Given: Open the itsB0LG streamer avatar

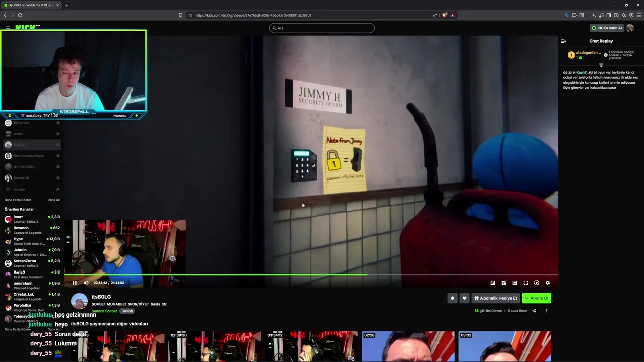Looking at the screenshot, I should [x=79, y=301].
